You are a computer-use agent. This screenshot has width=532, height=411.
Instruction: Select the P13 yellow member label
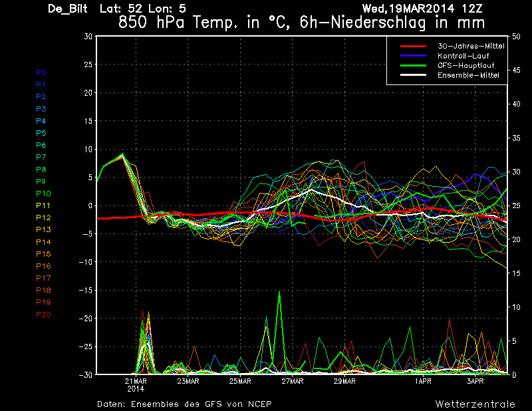point(43,229)
